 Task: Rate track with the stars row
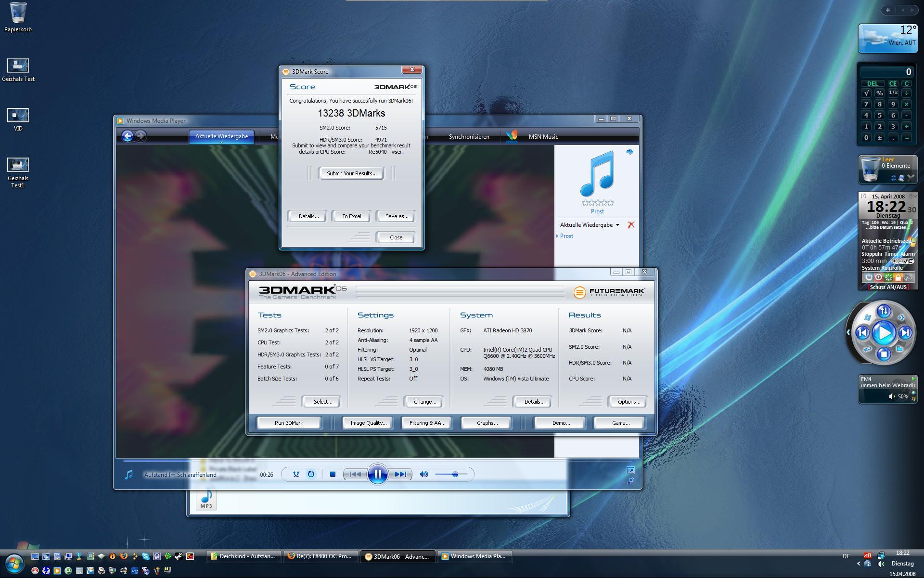tap(598, 203)
